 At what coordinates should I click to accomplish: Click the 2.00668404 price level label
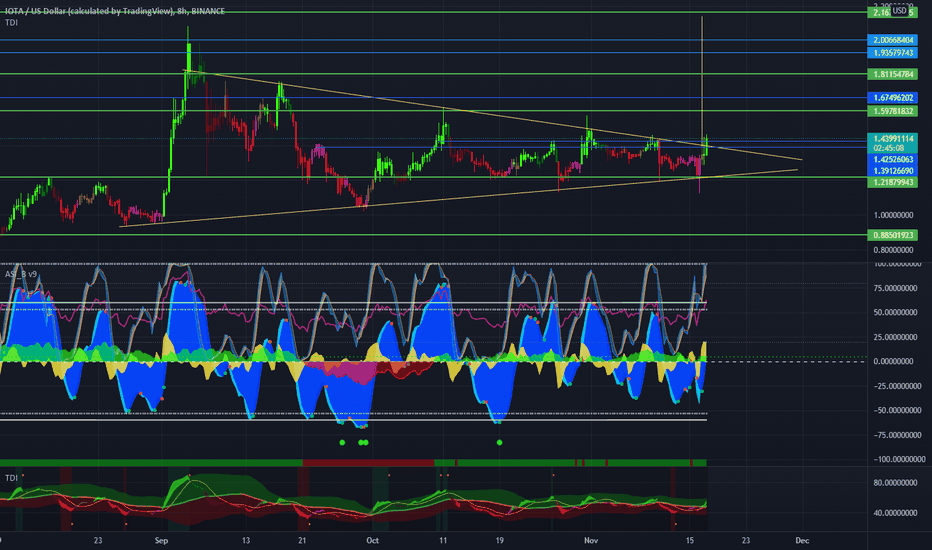click(x=892, y=40)
